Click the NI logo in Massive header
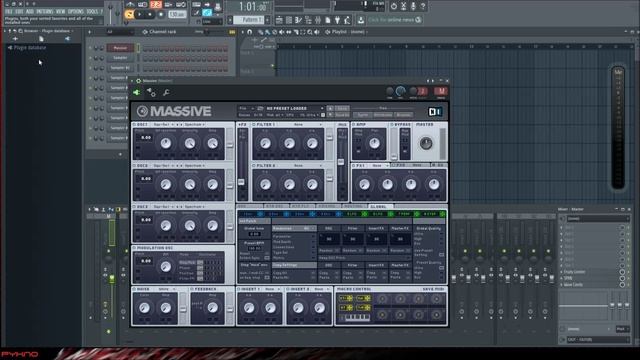 click(x=435, y=112)
